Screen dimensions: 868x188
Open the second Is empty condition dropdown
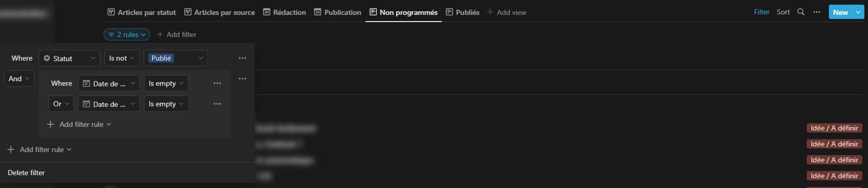166,104
